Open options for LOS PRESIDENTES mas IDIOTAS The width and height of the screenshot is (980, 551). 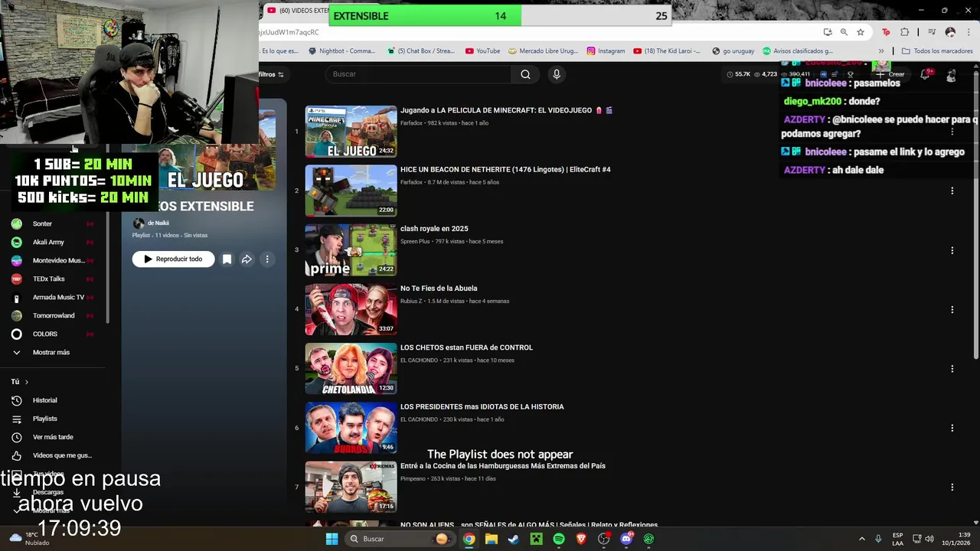tap(952, 428)
